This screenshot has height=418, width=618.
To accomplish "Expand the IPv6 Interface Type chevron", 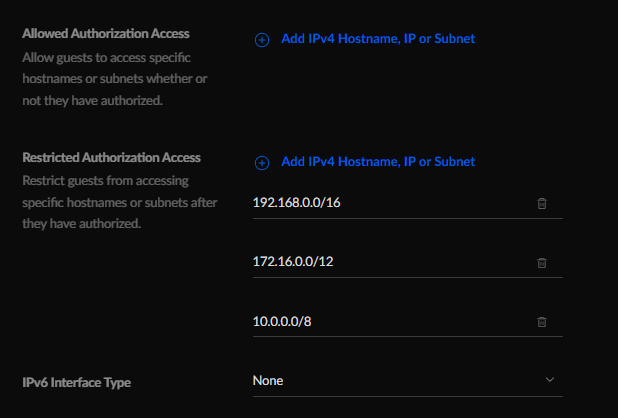I will tap(550, 380).
